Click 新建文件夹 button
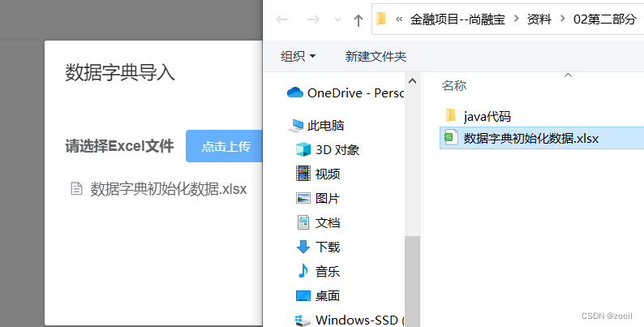Screen dimensions: 644x327 [376, 56]
